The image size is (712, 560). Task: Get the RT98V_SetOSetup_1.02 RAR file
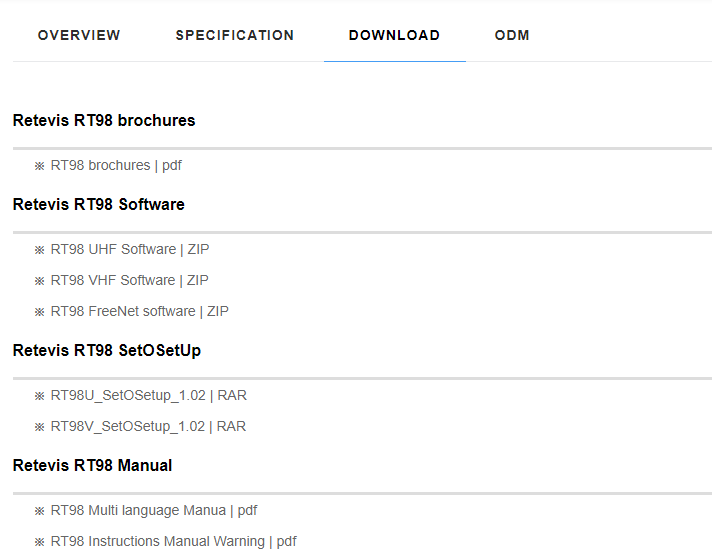(148, 426)
